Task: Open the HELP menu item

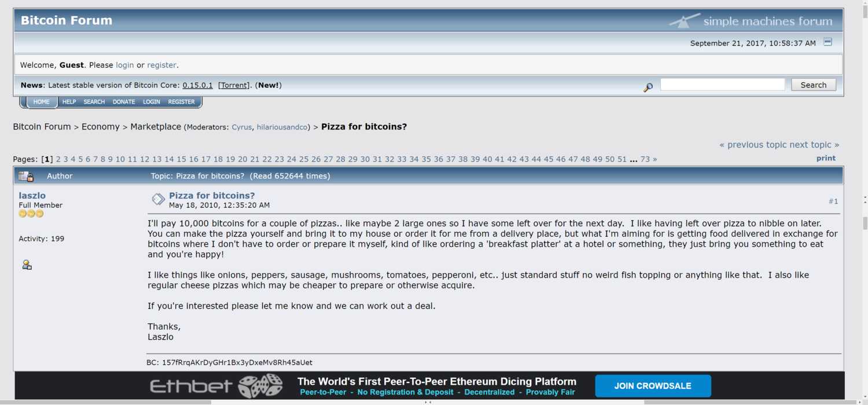Action: tap(69, 102)
